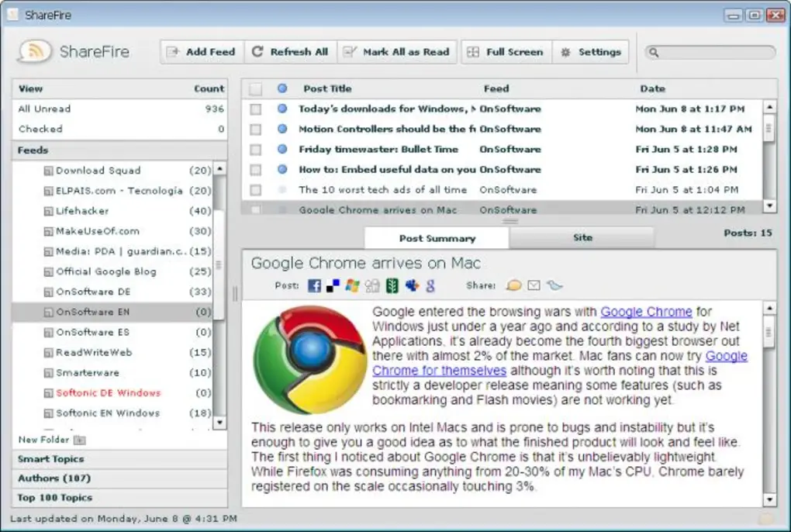Post the article to MySpace

412,286
